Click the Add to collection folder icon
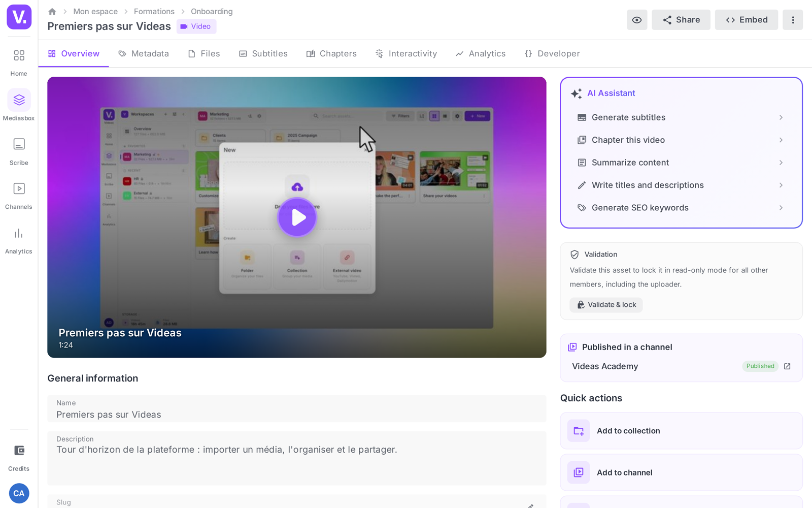 pos(579,431)
